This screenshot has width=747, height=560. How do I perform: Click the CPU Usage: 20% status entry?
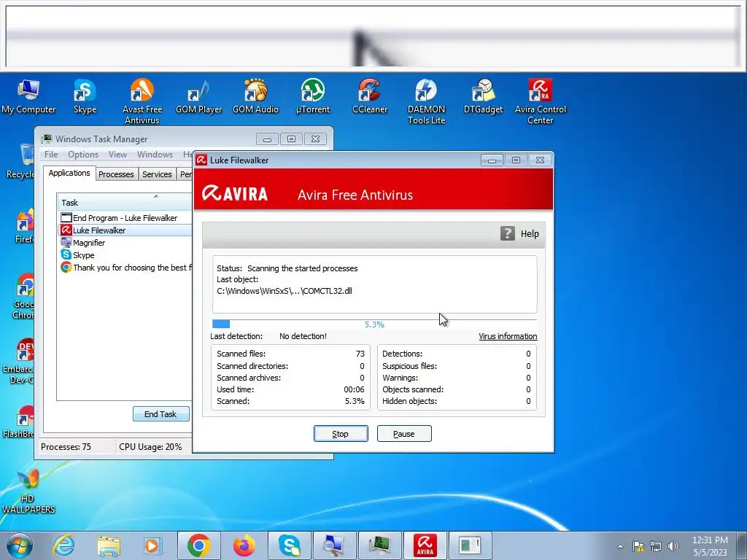[150, 447]
